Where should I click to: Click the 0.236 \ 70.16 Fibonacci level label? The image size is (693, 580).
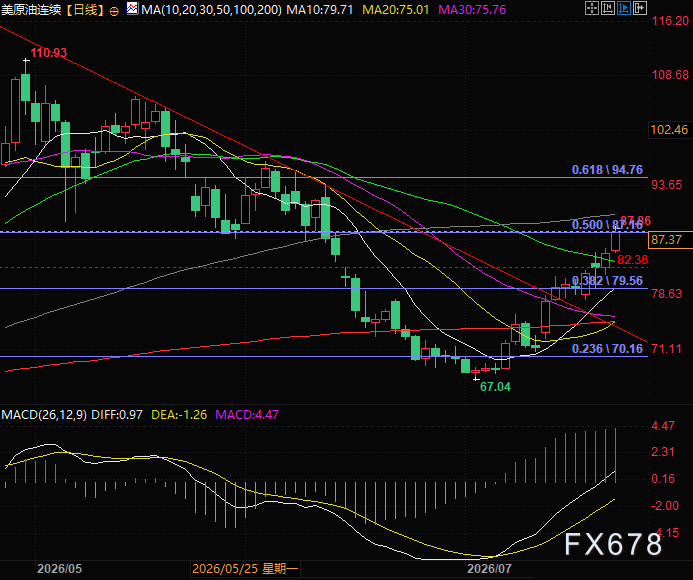pyautogui.click(x=607, y=349)
